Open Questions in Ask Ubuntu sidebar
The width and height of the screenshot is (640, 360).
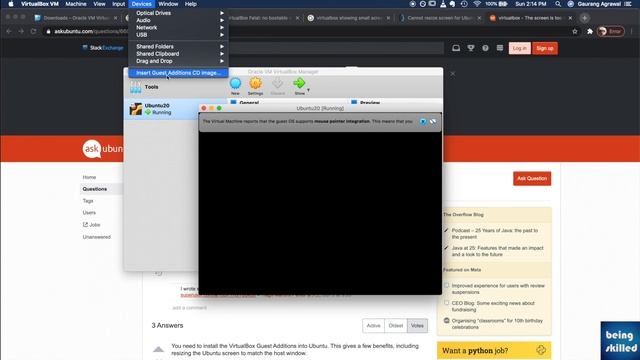pyautogui.click(x=95, y=189)
